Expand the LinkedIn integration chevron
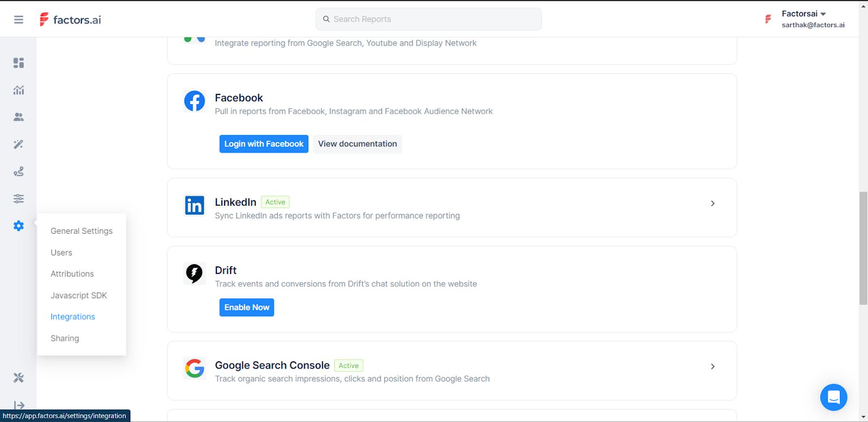868x422 pixels. (713, 203)
